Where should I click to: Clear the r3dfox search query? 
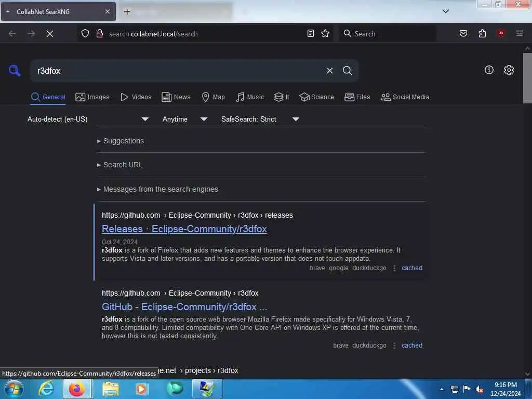[x=329, y=71]
